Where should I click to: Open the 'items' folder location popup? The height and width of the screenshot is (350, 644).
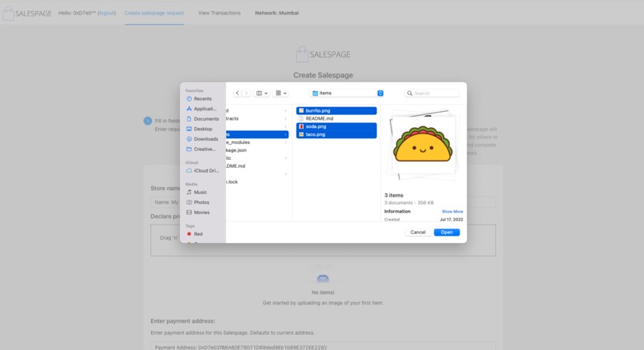(348, 93)
